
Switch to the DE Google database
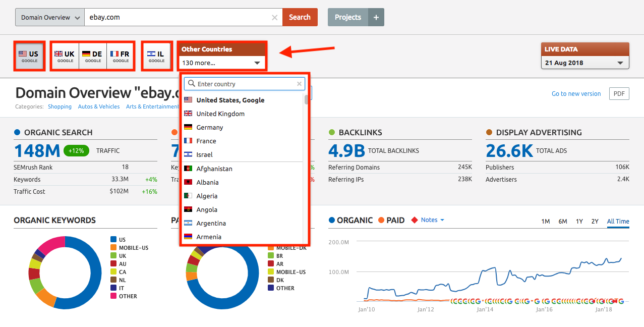pos(93,56)
